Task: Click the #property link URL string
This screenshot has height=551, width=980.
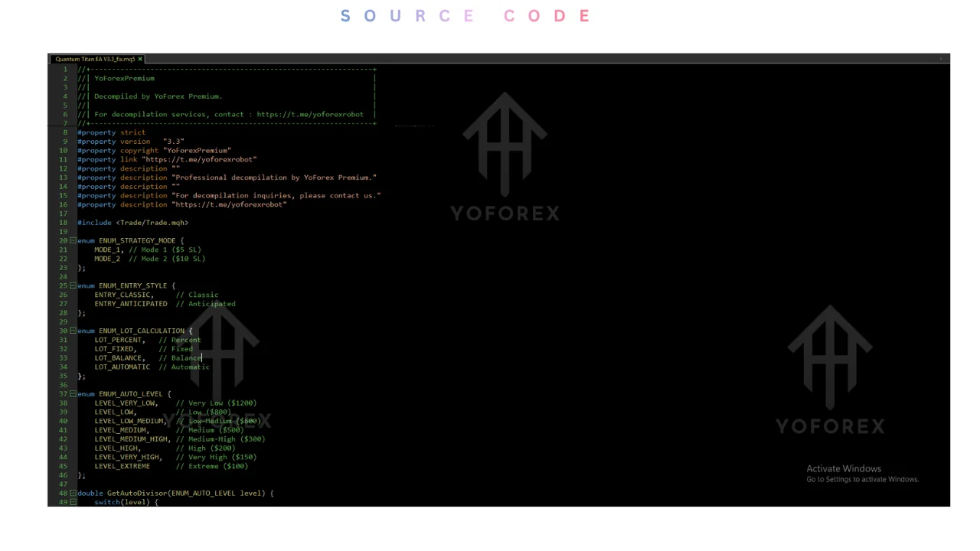Action: (199, 159)
